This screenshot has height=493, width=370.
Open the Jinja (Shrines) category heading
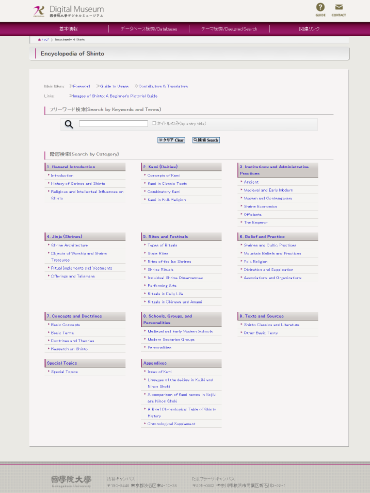(65, 237)
